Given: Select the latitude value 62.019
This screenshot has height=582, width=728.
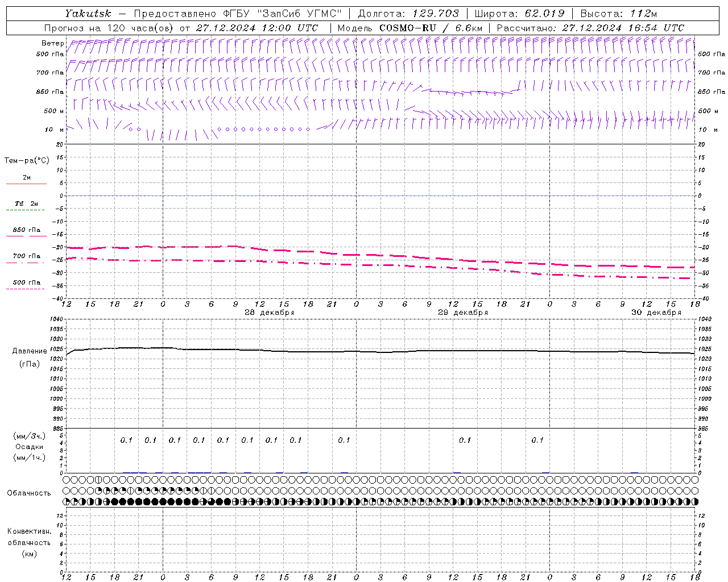Looking at the screenshot, I should (544, 14).
